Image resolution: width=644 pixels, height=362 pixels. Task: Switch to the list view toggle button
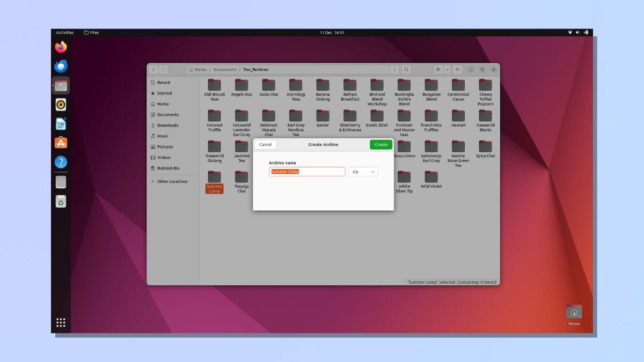pyautogui.click(x=438, y=69)
